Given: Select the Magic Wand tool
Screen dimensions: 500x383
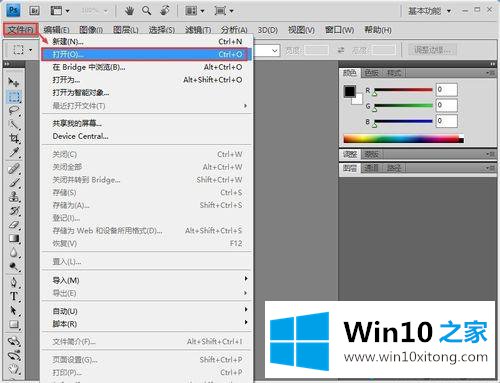Looking at the screenshot, I should (x=14, y=125).
